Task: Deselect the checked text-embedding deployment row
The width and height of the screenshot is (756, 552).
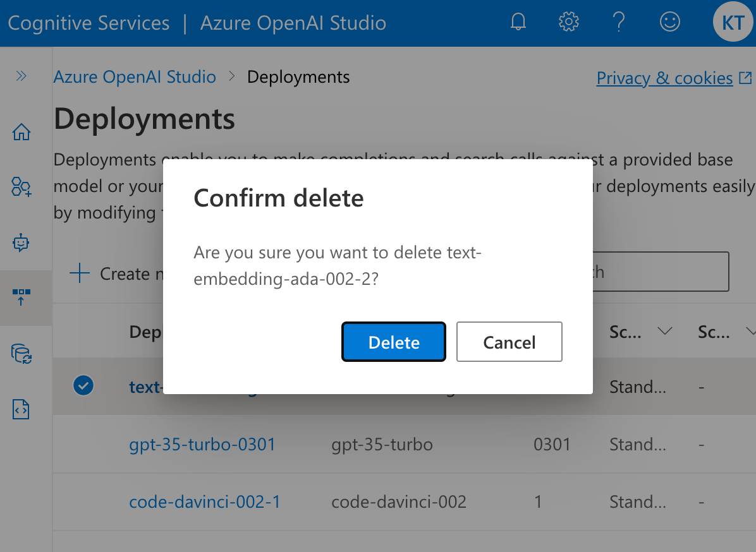Action: (x=83, y=385)
